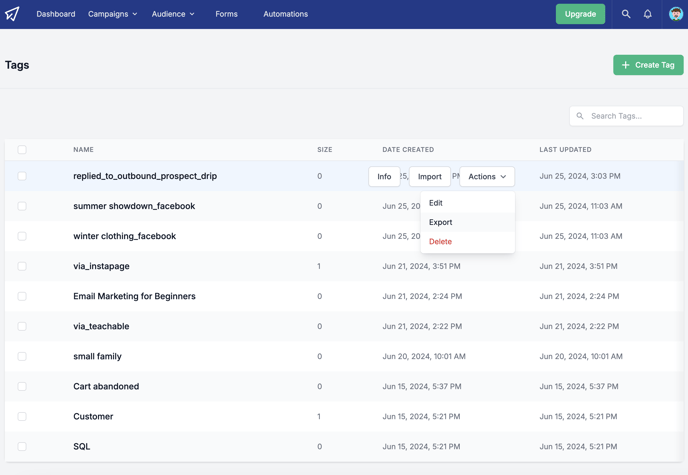Image resolution: width=688 pixels, height=475 pixels.
Task: Click last updated Jun 25, 2024, 3:03 PM
Action: coord(580,176)
